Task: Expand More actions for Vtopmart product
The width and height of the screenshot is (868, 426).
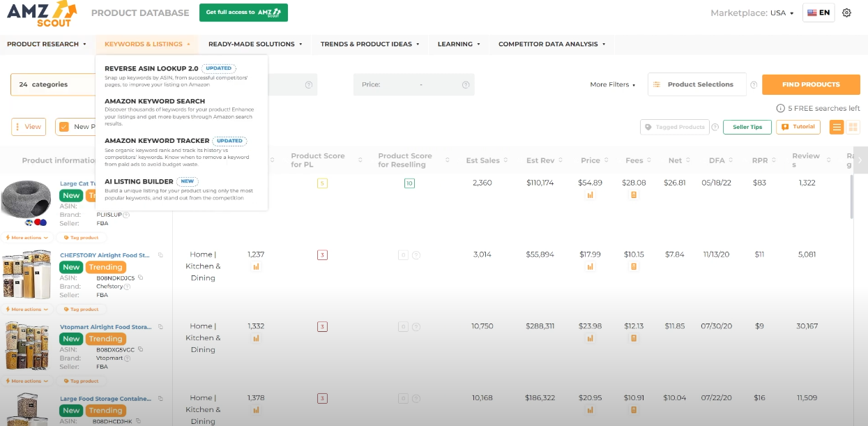Action: (x=26, y=381)
